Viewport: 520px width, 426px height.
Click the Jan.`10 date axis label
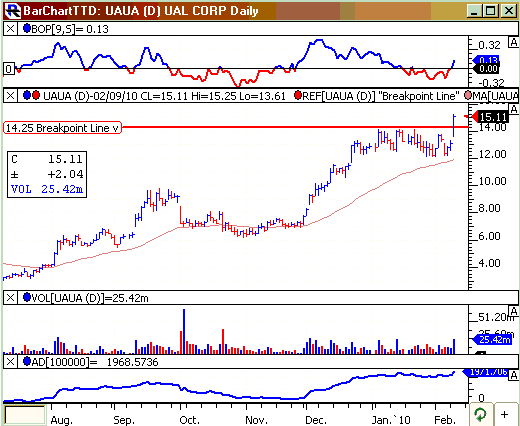391,420
